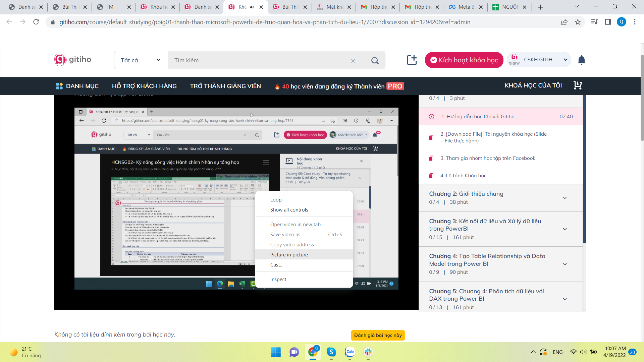Open Khoá học của tôi link
This screenshot has height=362, width=644.
[x=533, y=85]
